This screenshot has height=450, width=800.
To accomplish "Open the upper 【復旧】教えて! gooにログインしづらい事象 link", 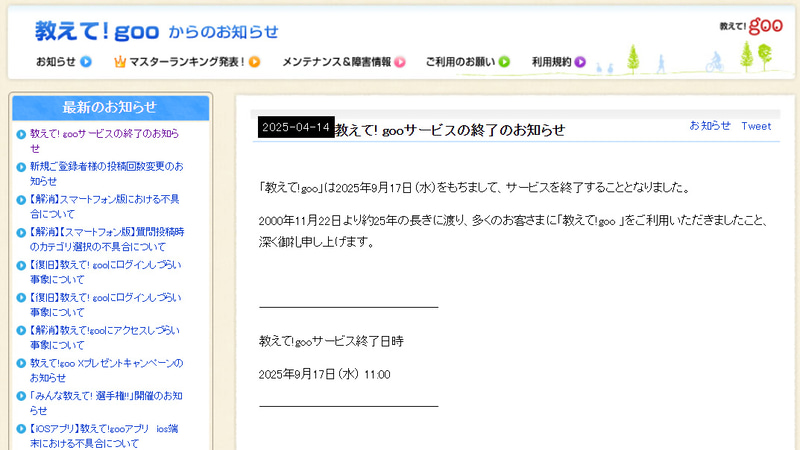I will 106,272.
